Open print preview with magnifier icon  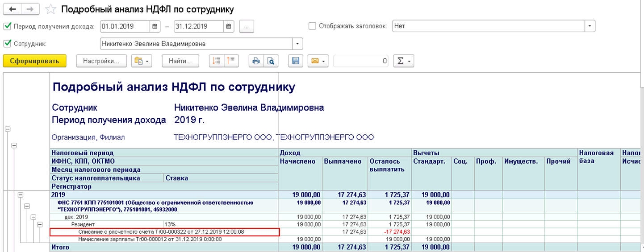271,61
